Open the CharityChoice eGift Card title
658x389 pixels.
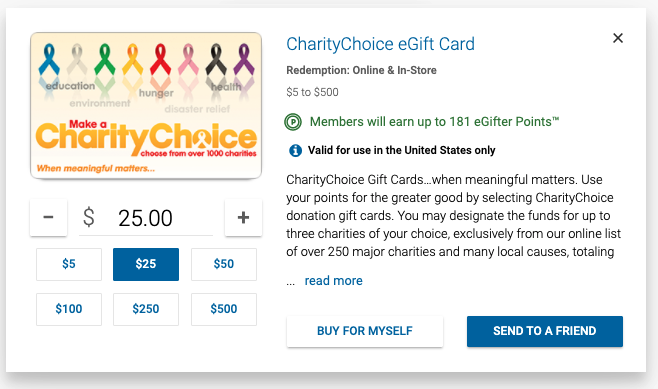point(380,44)
